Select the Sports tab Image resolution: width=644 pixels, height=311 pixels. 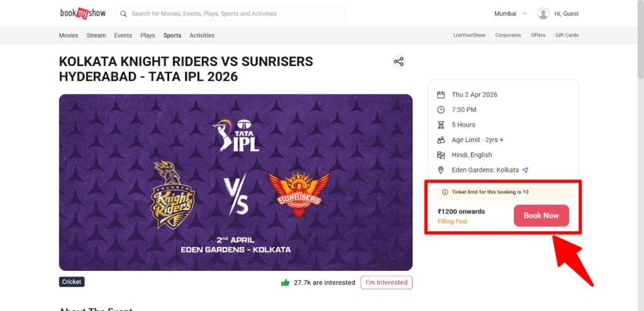[172, 35]
